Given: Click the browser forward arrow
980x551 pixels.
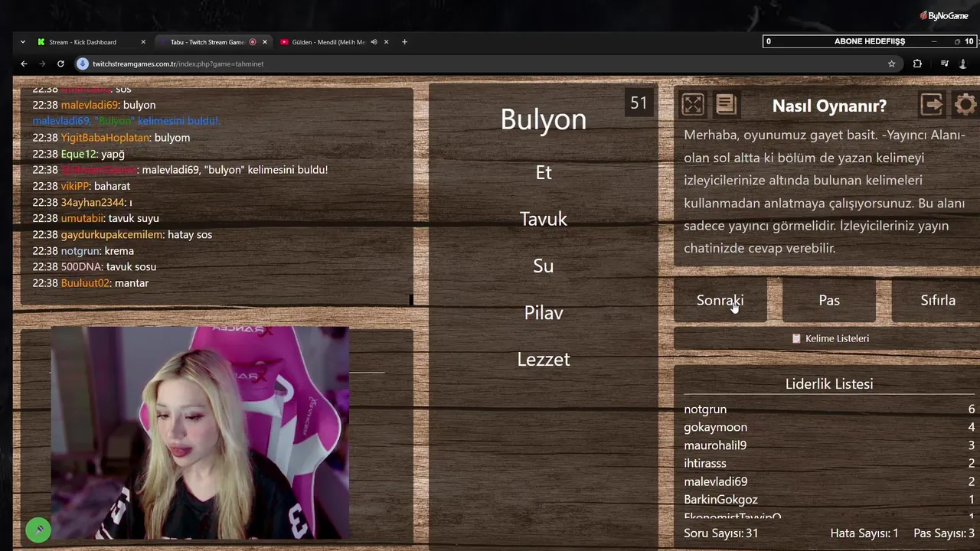Looking at the screenshot, I should (x=42, y=64).
